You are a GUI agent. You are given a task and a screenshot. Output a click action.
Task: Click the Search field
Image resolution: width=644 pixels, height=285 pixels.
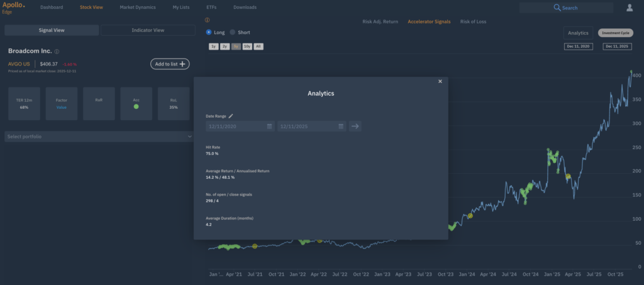[x=566, y=8]
